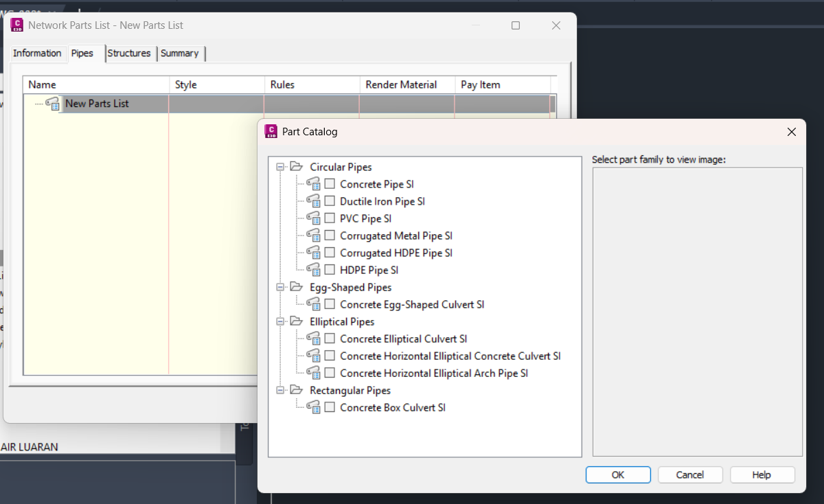
Task: Enable the PVC Pipe SI checkbox
Action: 330,218
